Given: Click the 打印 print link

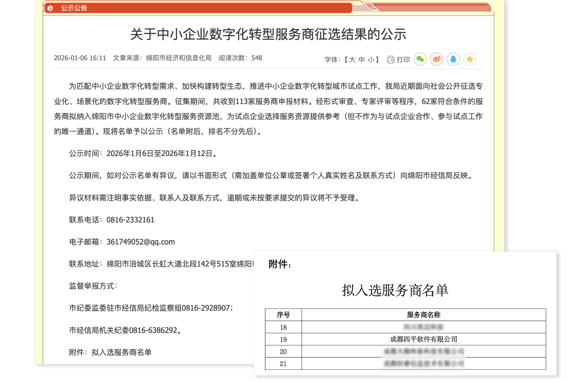Looking at the screenshot, I should [x=403, y=60].
